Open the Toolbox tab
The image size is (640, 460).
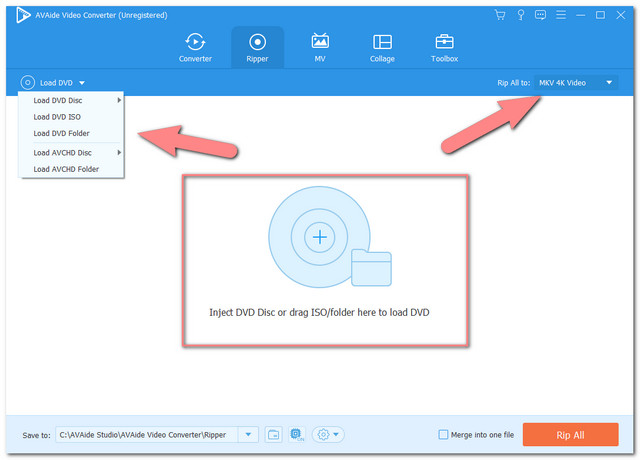[444, 48]
